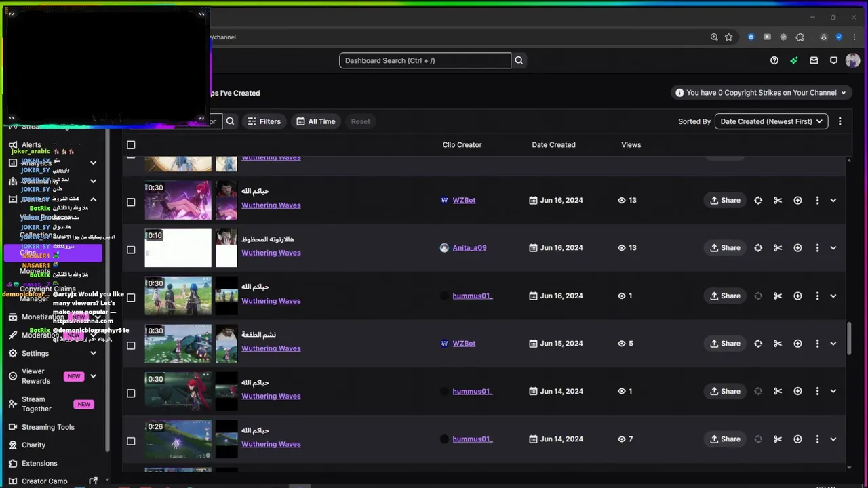The width and height of the screenshot is (868, 488).
Task: Open the browser extensions puzzle icon
Action: (800, 37)
